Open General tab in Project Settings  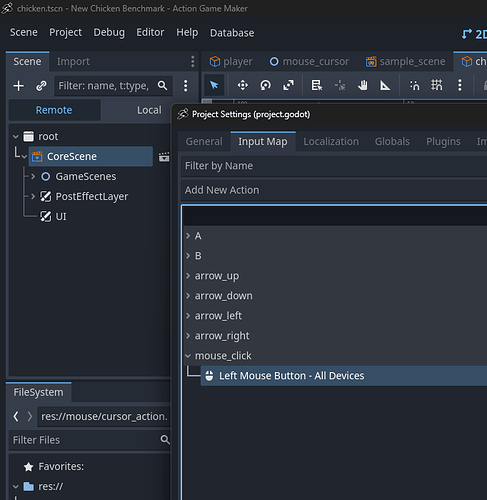204,141
